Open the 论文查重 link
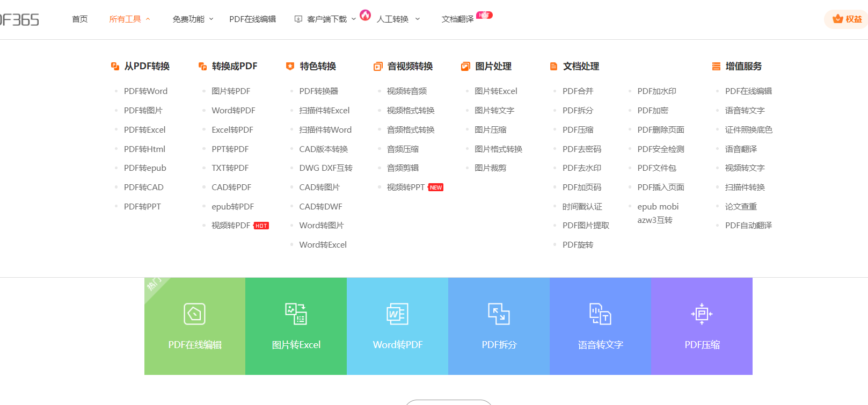This screenshot has width=868, height=405. pos(741,207)
